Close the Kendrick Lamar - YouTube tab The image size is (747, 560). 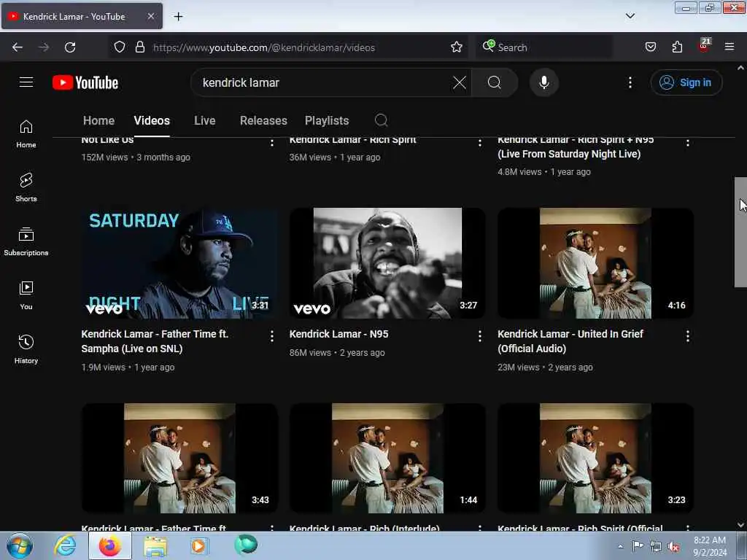(150, 16)
